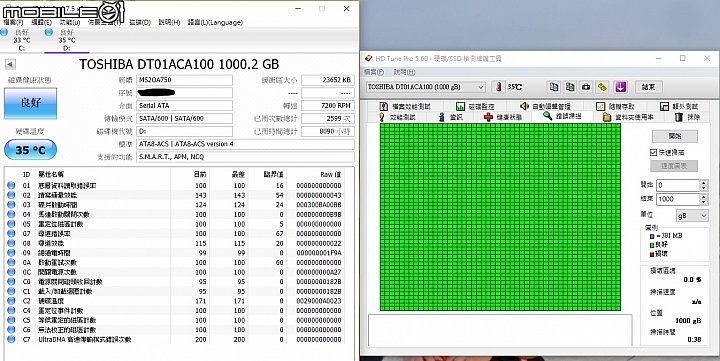The image size is (720, 361).
Task: Click the Serial ATA interface field
Action: coord(185,106)
